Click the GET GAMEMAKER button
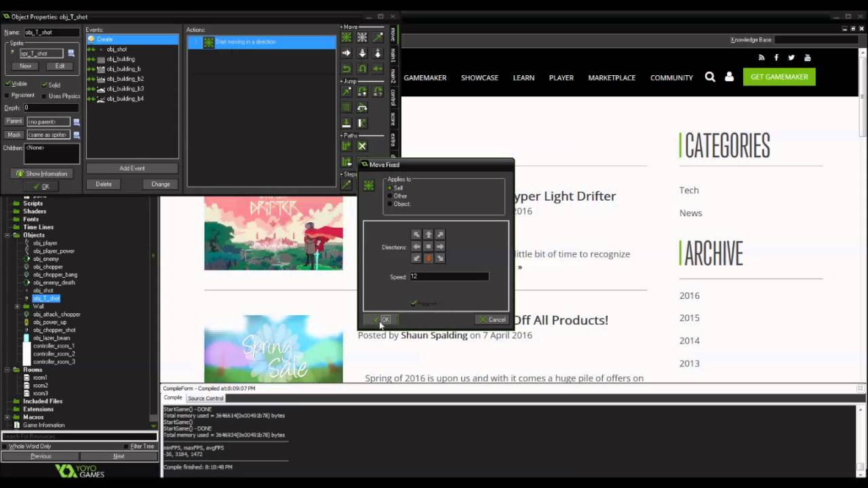Image resolution: width=868 pixels, height=488 pixels. click(779, 77)
